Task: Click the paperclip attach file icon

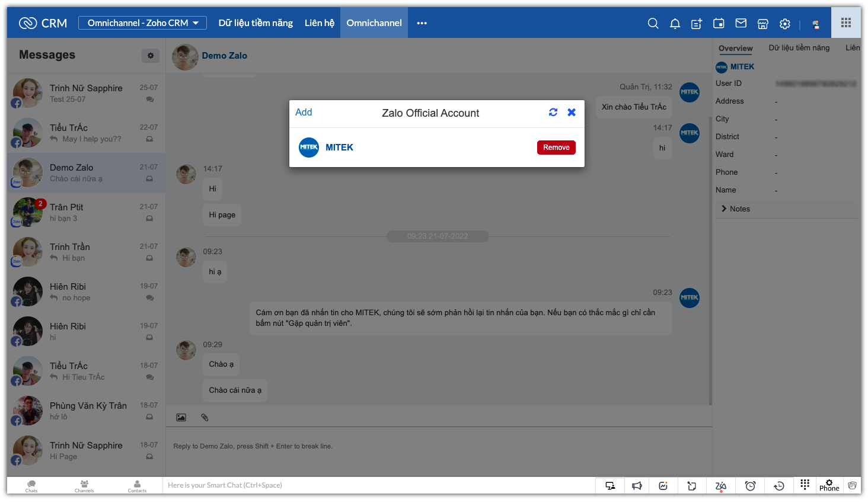Action: pos(205,418)
